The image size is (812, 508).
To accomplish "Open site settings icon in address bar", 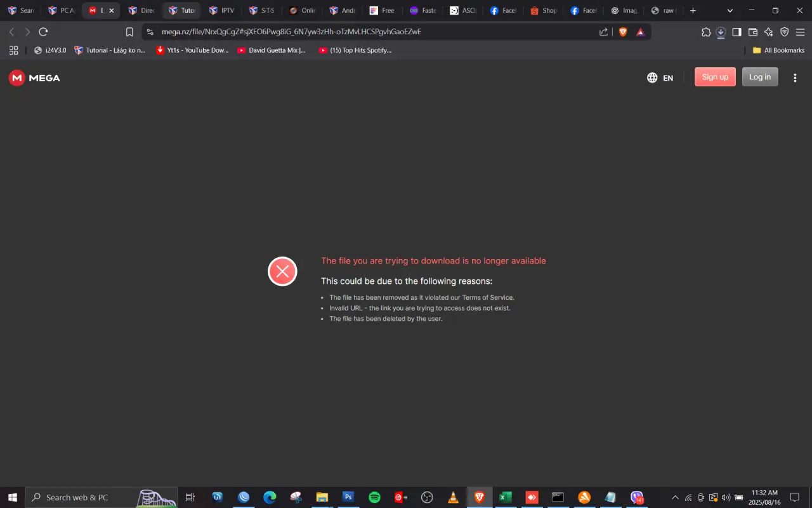I will click(x=150, y=32).
